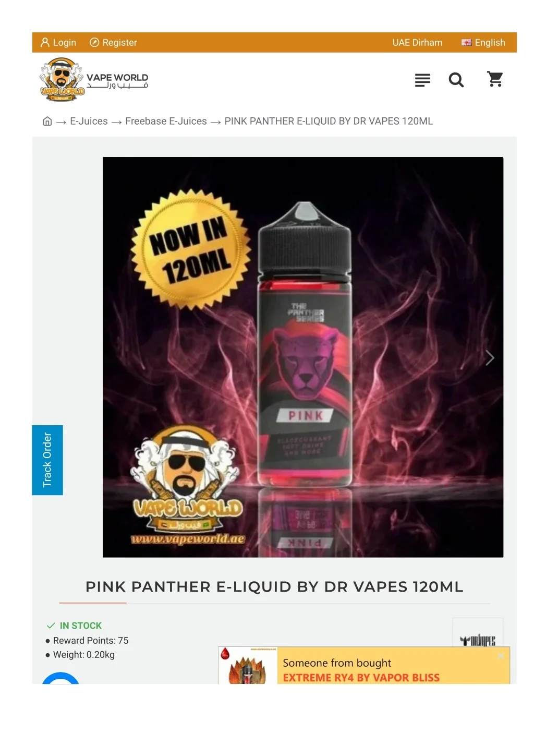Click the home breadcrumb icon
This screenshot has height=756, width=534.
47,121
